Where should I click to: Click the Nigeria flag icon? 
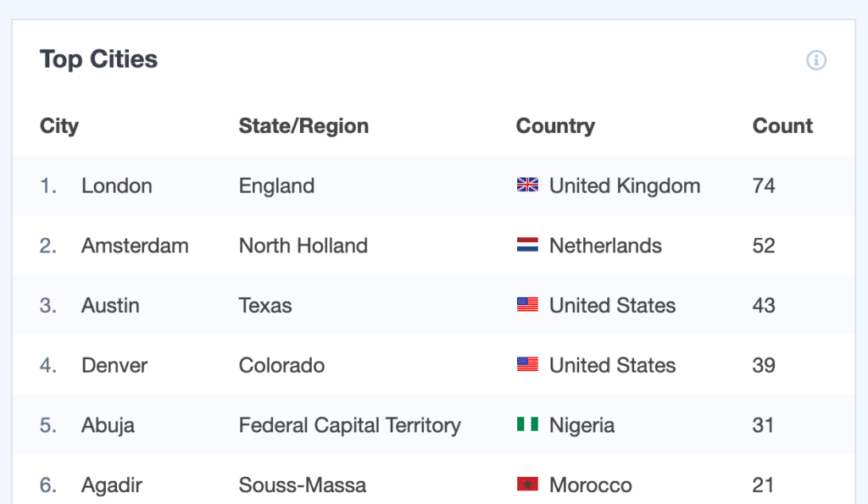[526, 424]
